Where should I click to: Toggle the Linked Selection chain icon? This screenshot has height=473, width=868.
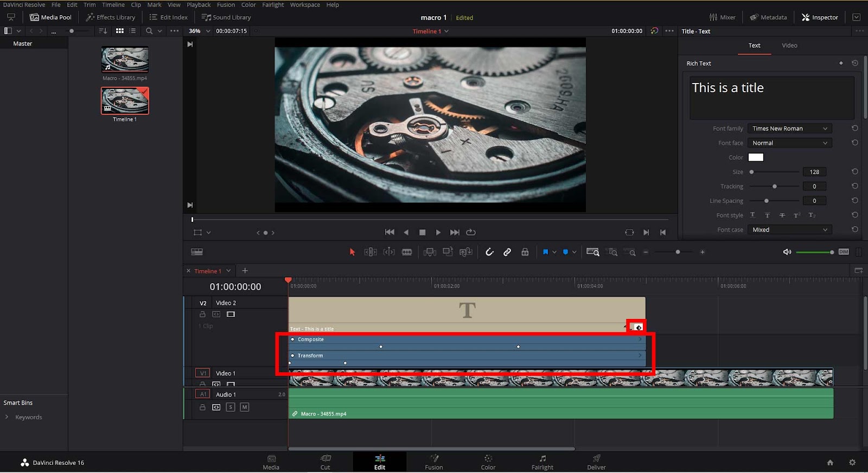507,252
